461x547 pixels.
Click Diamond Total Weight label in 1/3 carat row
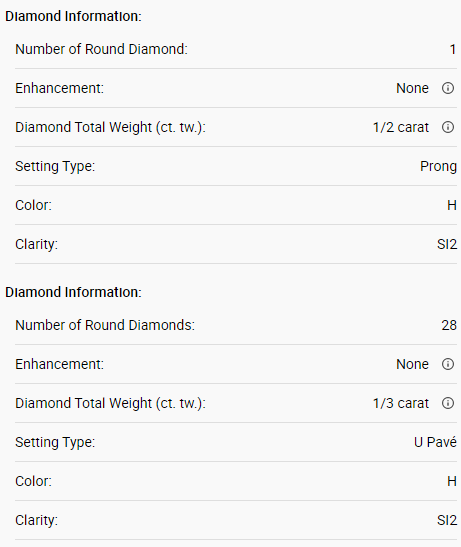coord(111,403)
